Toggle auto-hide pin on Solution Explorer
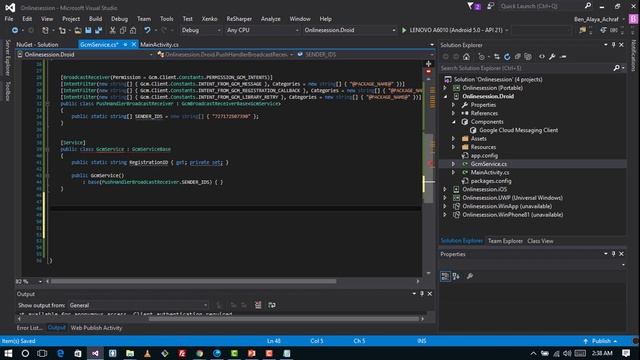Viewport: 640px width, 360px height. point(613,45)
